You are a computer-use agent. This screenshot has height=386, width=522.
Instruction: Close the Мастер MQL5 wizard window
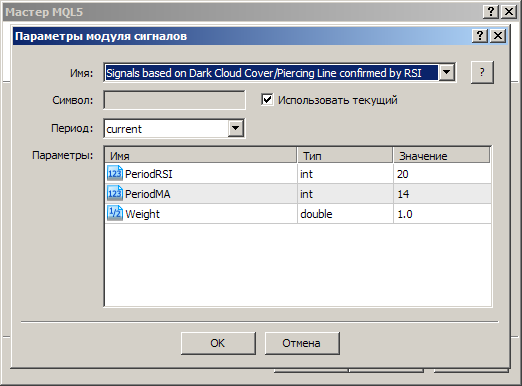[x=509, y=12]
